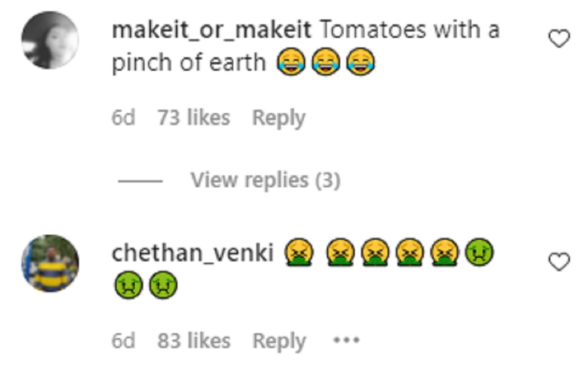Visit the makeit_or_makeit username link
The width and height of the screenshot is (588, 371).
[x=211, y=31]
